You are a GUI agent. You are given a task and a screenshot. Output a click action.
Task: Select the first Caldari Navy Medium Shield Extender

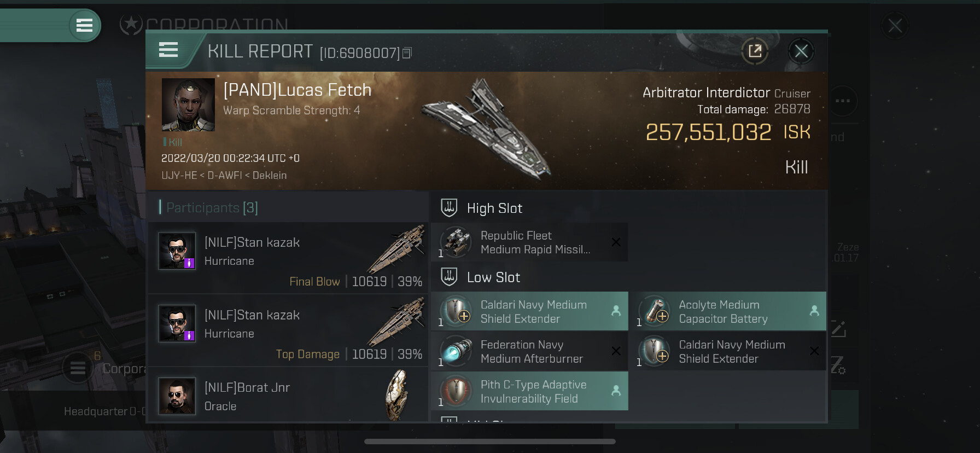point(529,311)
